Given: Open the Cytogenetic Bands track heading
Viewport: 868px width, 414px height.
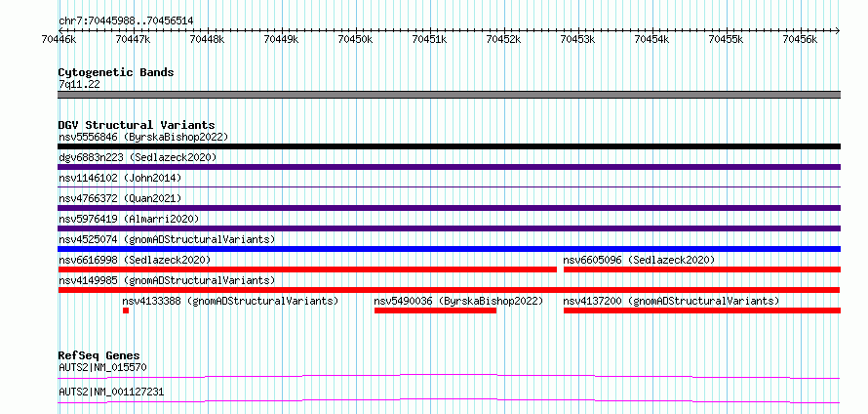Looking at the screenshot, I should click(116, 72).
